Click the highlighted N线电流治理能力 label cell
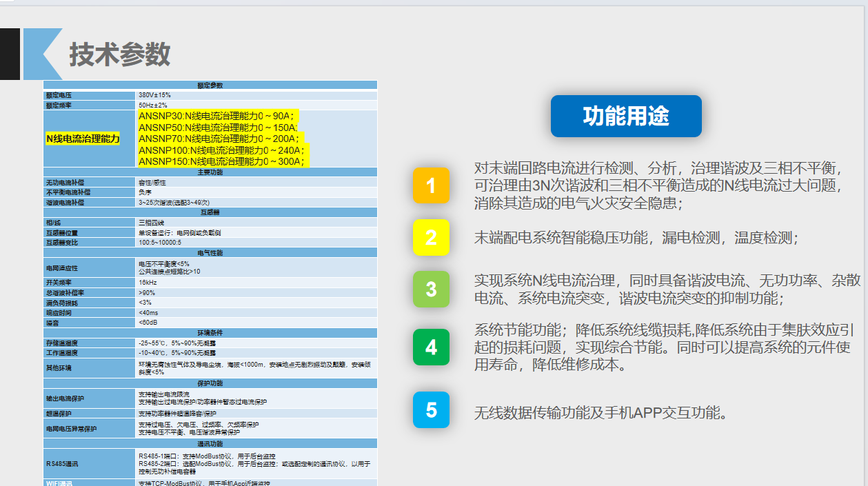The image size is (868, 486). [x=83, y=139]
